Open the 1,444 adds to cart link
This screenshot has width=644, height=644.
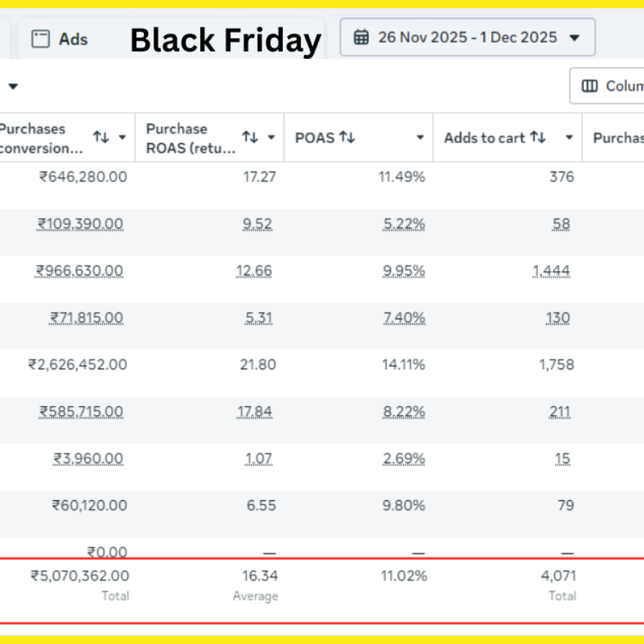click(x=552, y=271)
